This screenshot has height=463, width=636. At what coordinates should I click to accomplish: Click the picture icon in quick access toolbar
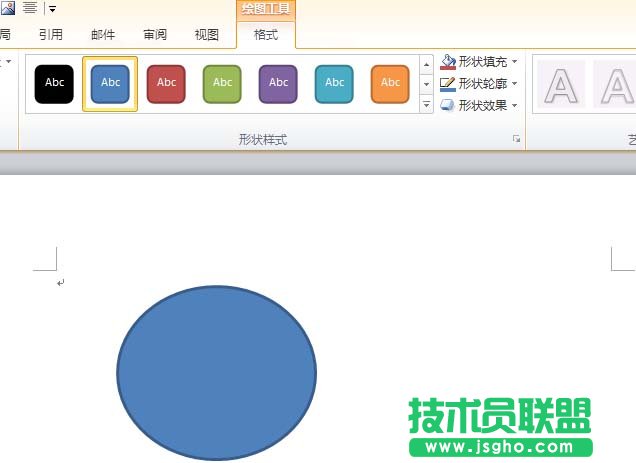click(x=8, y=8)
